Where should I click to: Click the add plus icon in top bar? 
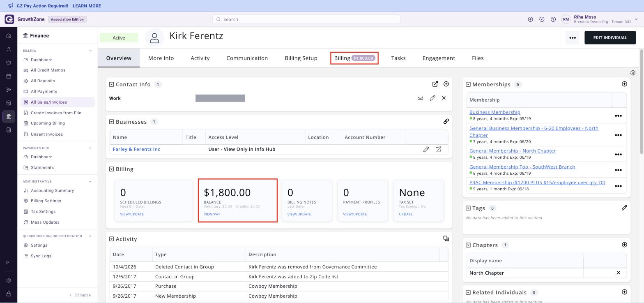coord(530,19)
